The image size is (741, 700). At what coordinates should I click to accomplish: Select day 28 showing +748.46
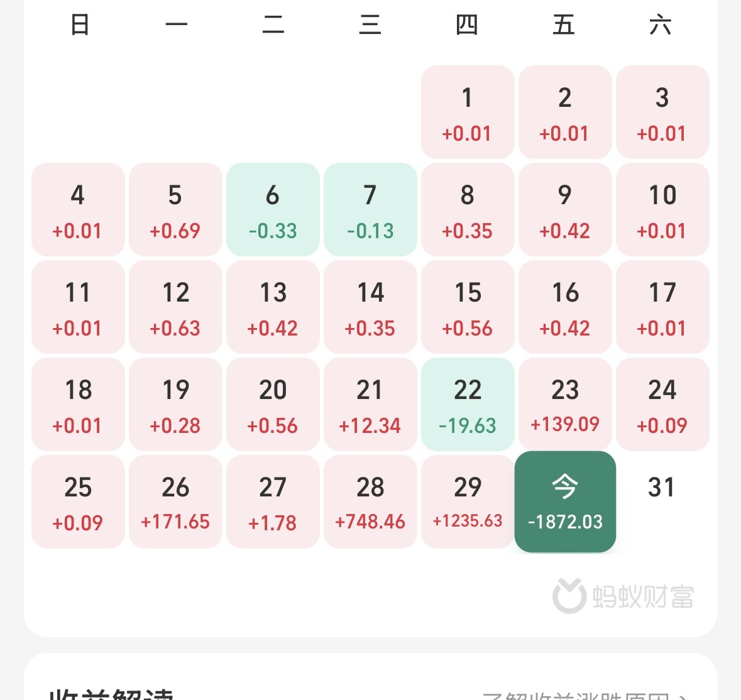[370, 502]
